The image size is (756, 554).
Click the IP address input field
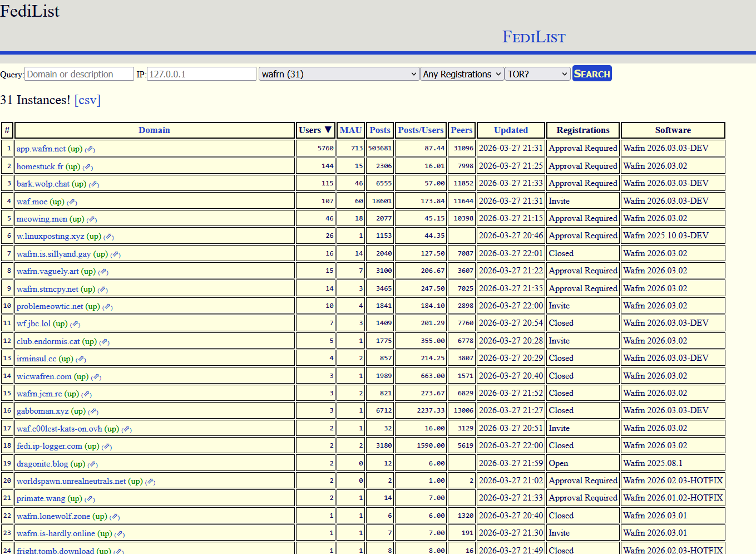[x=201, y=74]
